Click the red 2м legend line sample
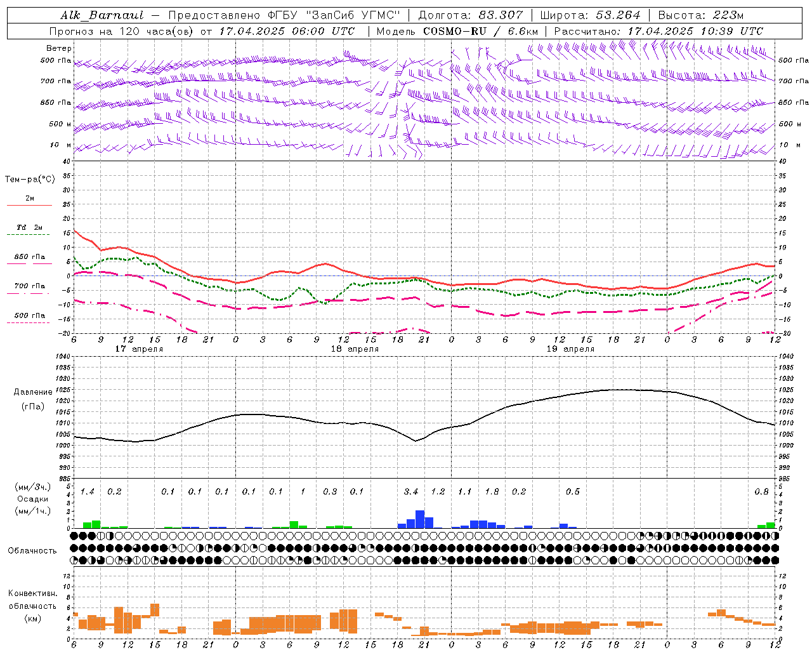Viewport: 812px width, 650px height. [x=29, y=205]
